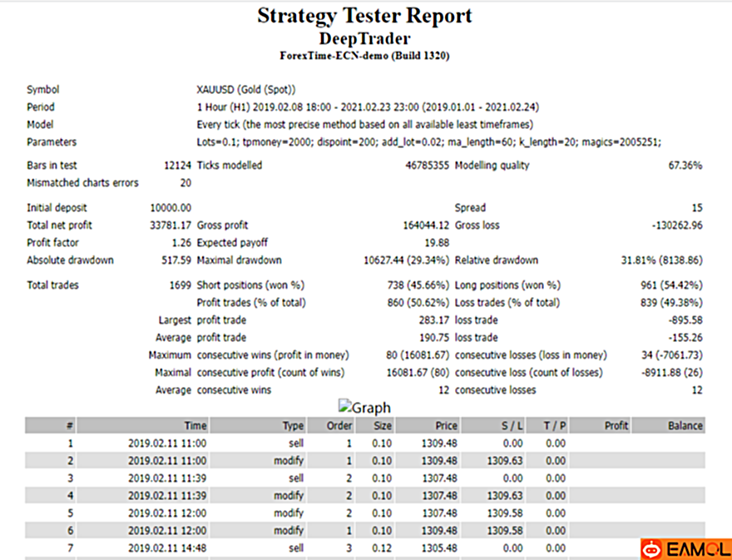The height and width of the screenshot is (560, 732).
Task: Select the "Mismatched charts errors" label
Action: point(82,183)
